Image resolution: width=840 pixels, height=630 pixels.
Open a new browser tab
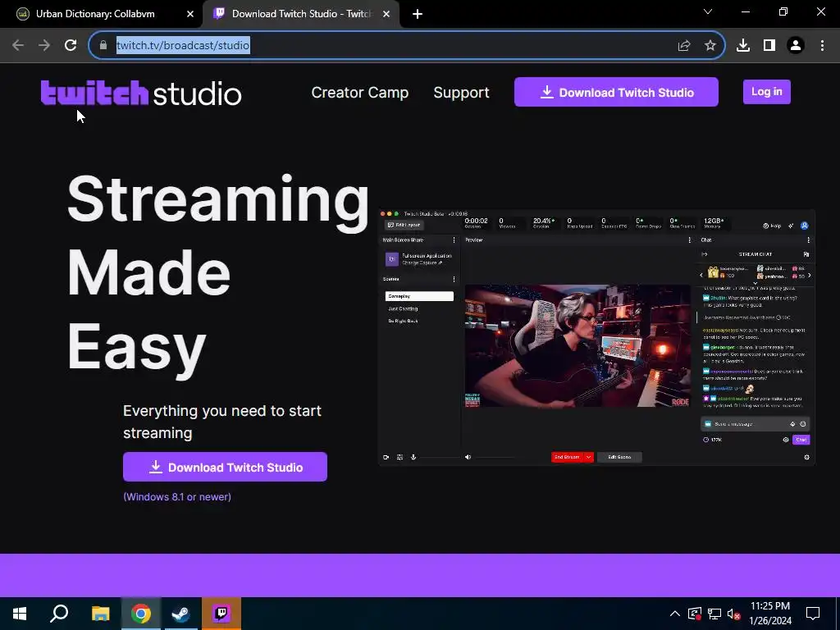coord(418,15)
